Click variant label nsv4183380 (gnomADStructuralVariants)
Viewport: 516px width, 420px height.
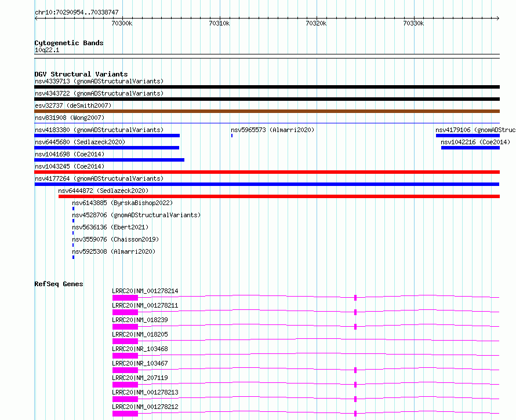click(99, 130)
